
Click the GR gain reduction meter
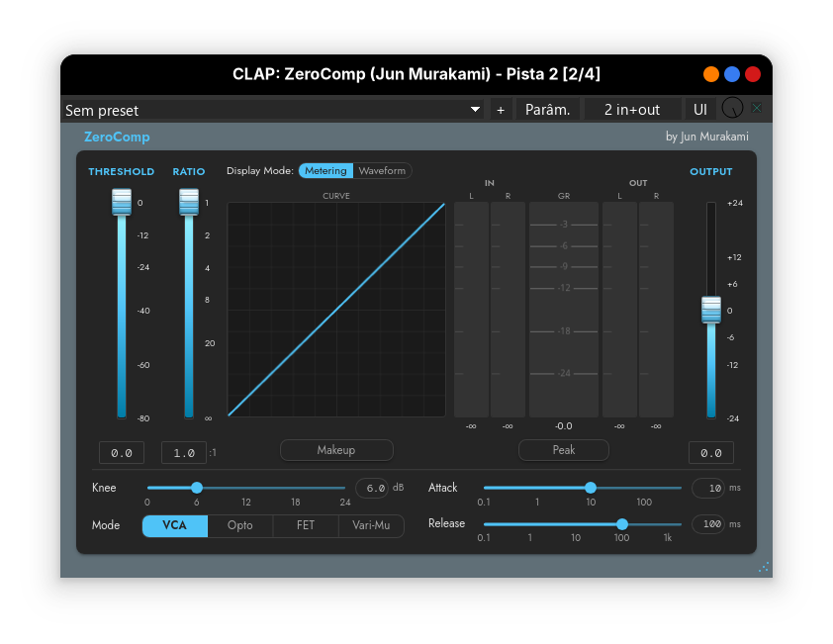(564, 310)
